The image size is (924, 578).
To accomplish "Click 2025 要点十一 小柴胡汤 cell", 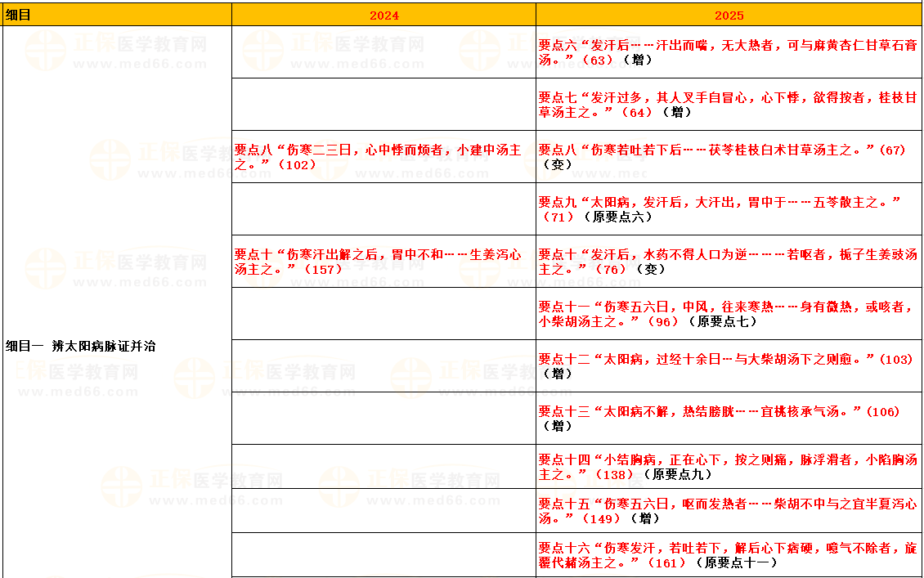I will [x=729, y=314].
